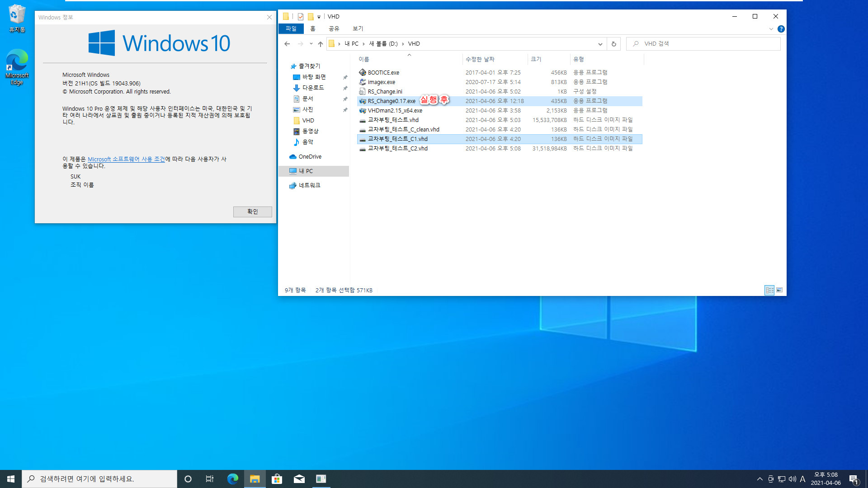Open Explorer help via the question mark icon
Viewport: 868px width, 488px height.
coord(781,29)
